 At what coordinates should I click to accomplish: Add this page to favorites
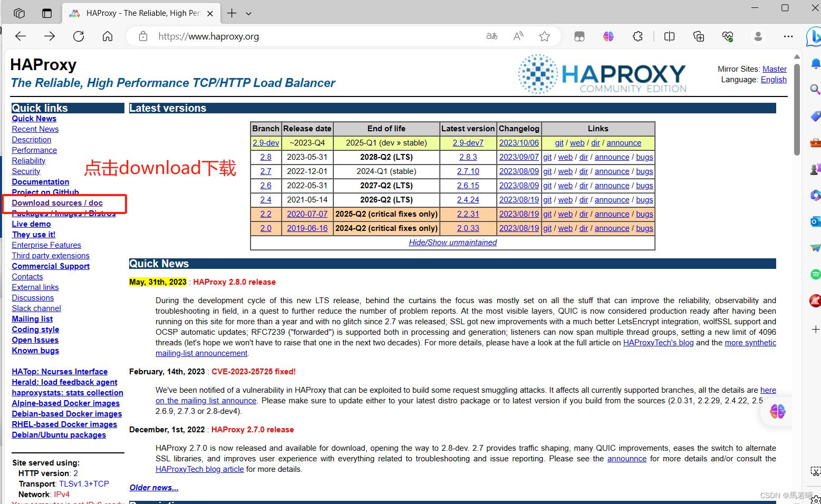tap(545, 36)
